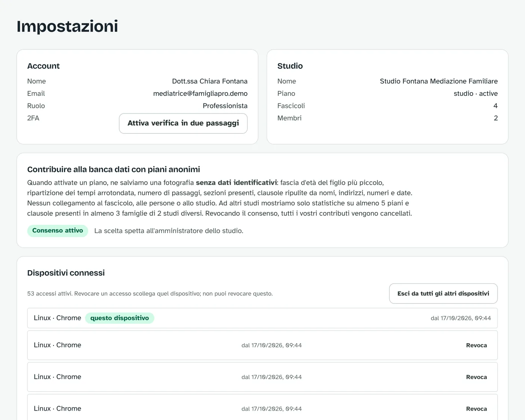
Task: Click the name Dott.ssa Chiara Fontana
Action: click(x=210, y=81)
